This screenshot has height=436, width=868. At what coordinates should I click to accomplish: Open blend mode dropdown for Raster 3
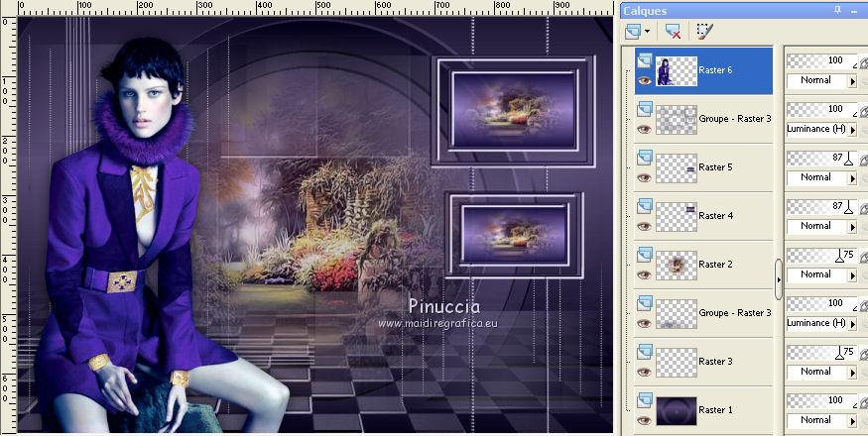tap(852, 372)
